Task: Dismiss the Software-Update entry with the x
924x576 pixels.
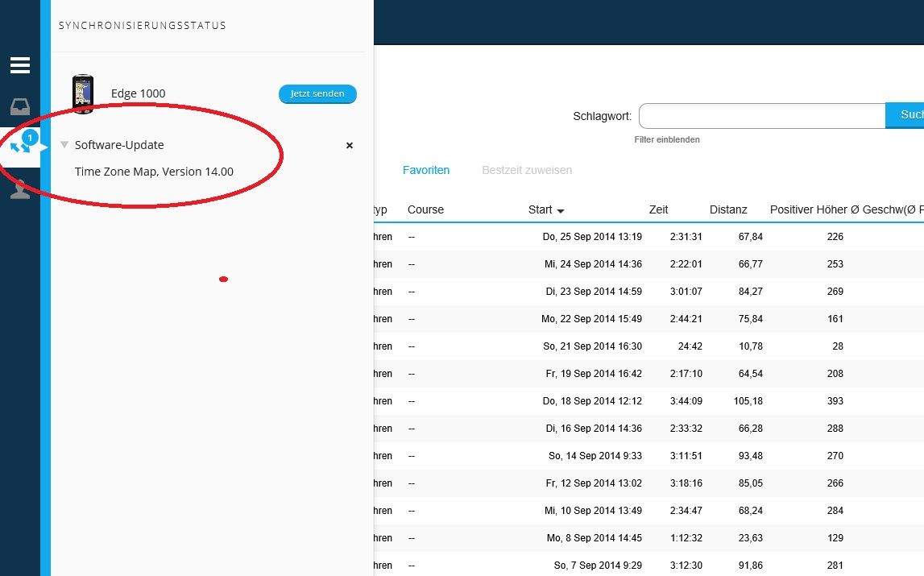Action: [350, 146]
